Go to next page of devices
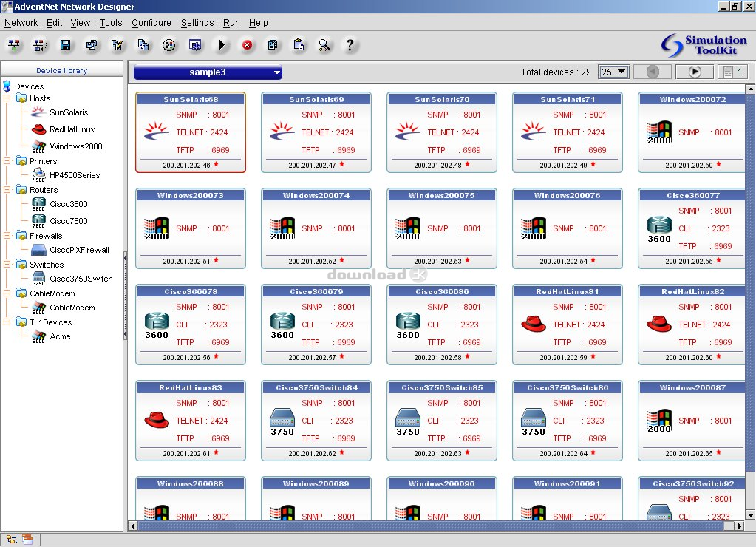756x547 pixels. click(695, 72)
